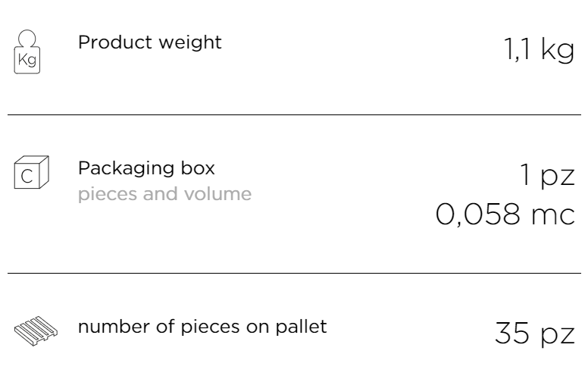Screen dimensions: 588x379
Task: Click the word volume in the gray subtitle
Action: click(x=217, y=194)
